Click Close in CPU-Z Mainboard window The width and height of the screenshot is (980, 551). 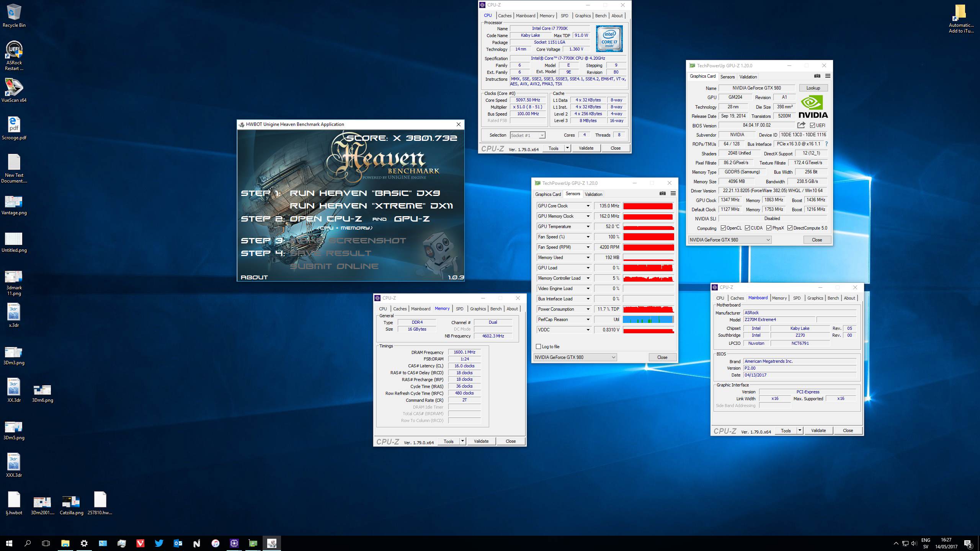(848, 430)
